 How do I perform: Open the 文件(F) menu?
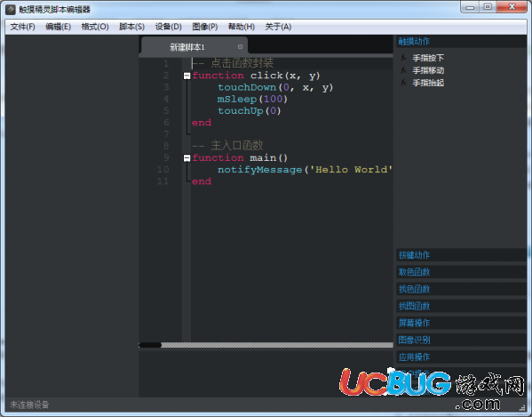click(22, 27)
